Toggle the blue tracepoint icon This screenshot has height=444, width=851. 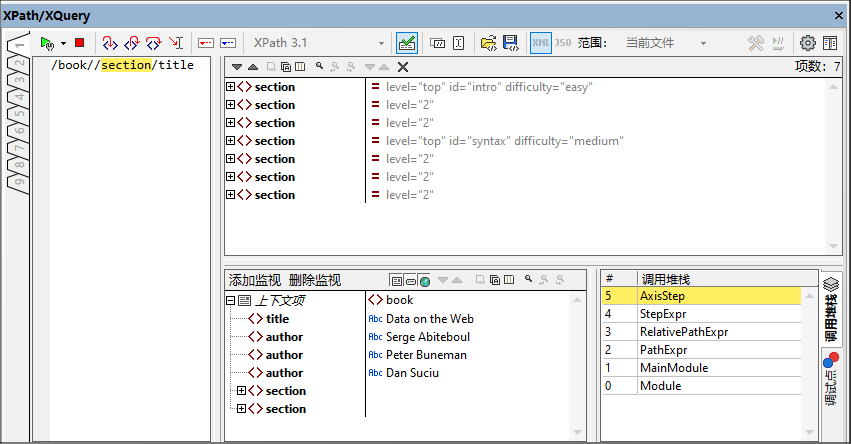pos(228,43)
